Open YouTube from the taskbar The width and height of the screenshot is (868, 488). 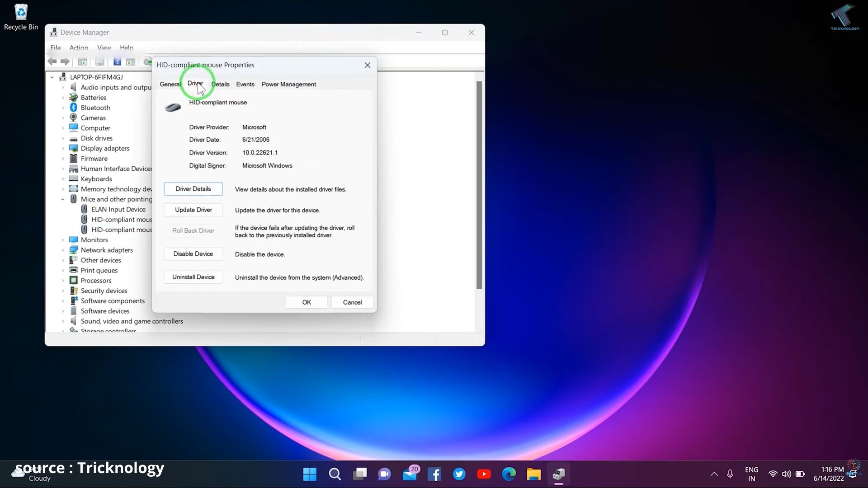[484, 474]
